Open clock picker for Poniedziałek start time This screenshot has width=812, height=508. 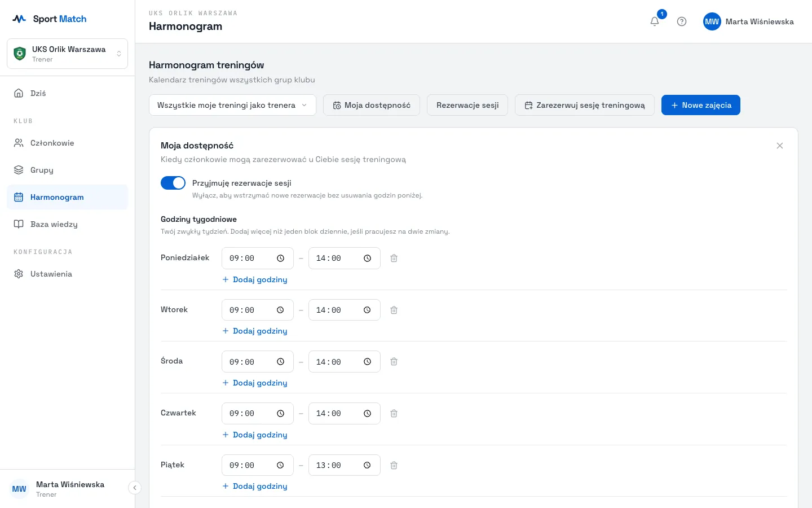pyautogui.click(x=280, y=259)
